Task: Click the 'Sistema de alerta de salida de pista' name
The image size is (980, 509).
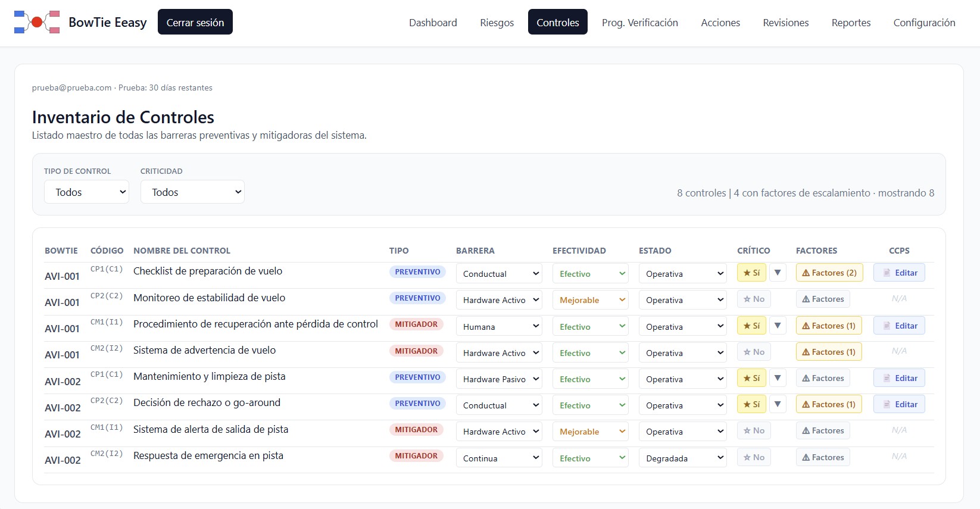Action: (211, 429)
